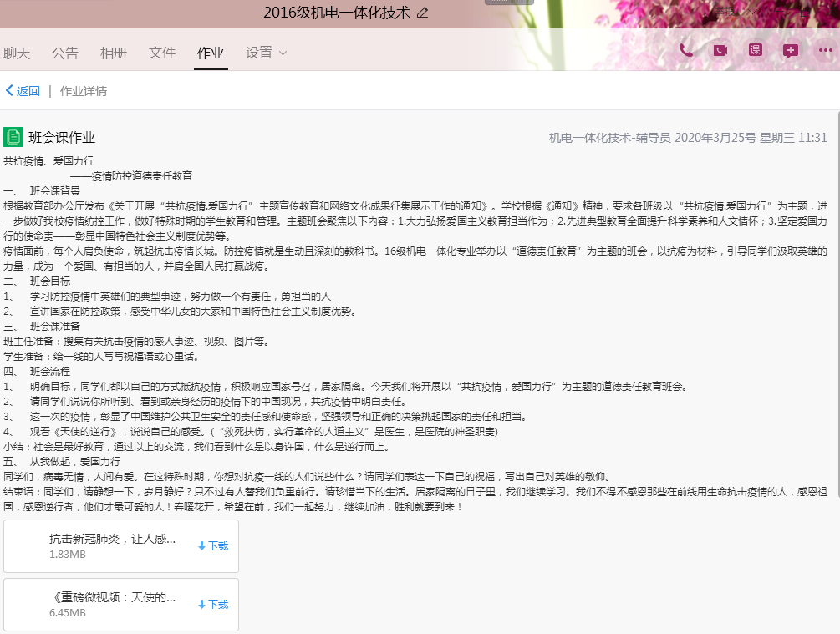Viewport: 840px width, 634px height.
Task: Switch to the 聊天 tab
Action: pyautogui.click(x=17, y=53)
